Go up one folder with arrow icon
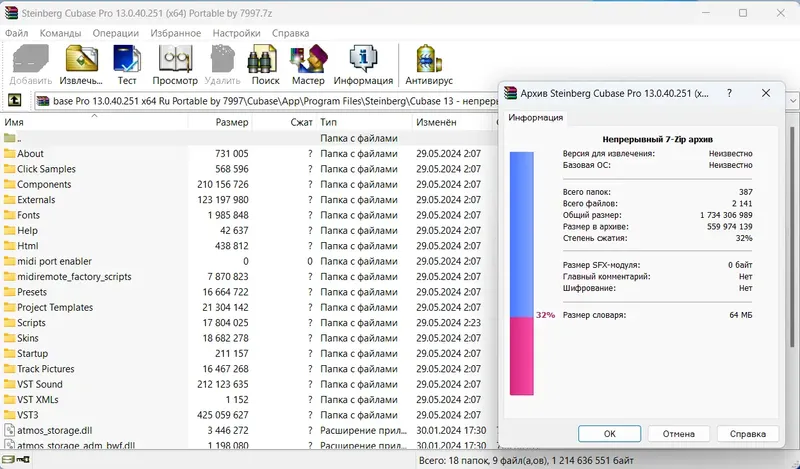 pyautogui.click(x=14, y=100)
